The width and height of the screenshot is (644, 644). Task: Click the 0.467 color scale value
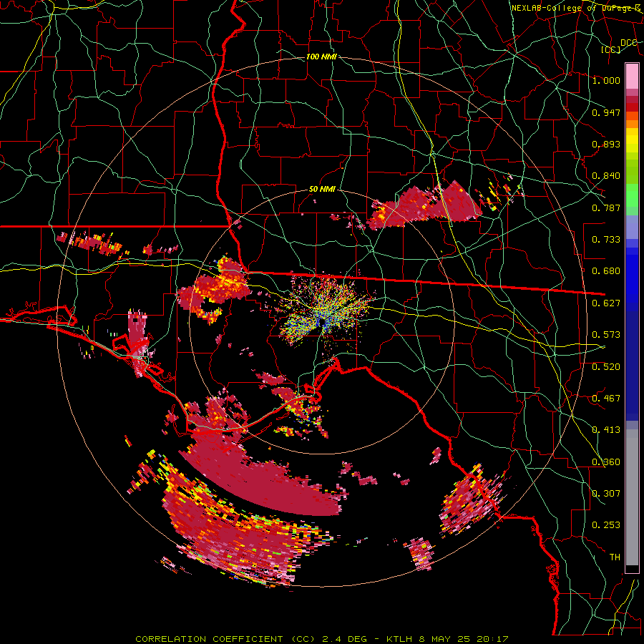[x=606, y=399]
